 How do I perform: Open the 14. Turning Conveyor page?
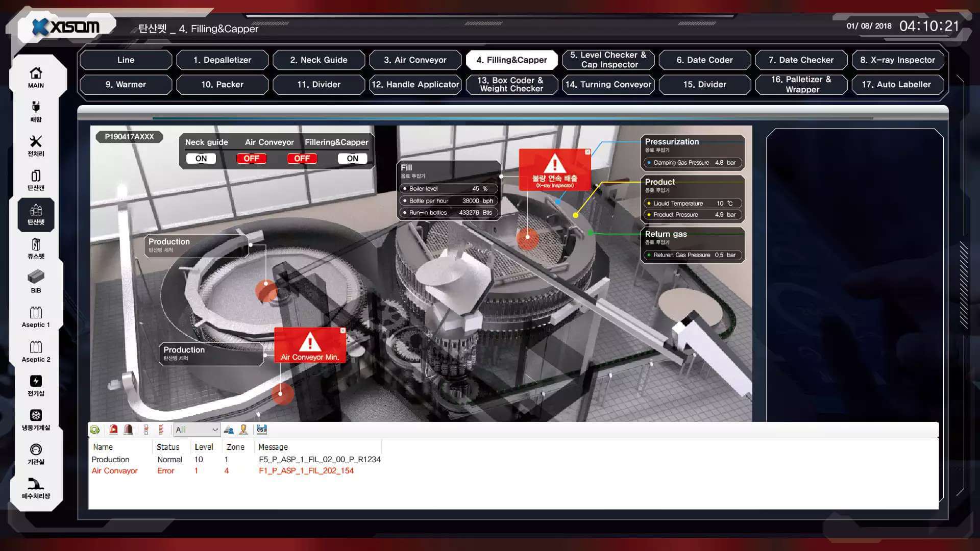[x=608, y=84]
